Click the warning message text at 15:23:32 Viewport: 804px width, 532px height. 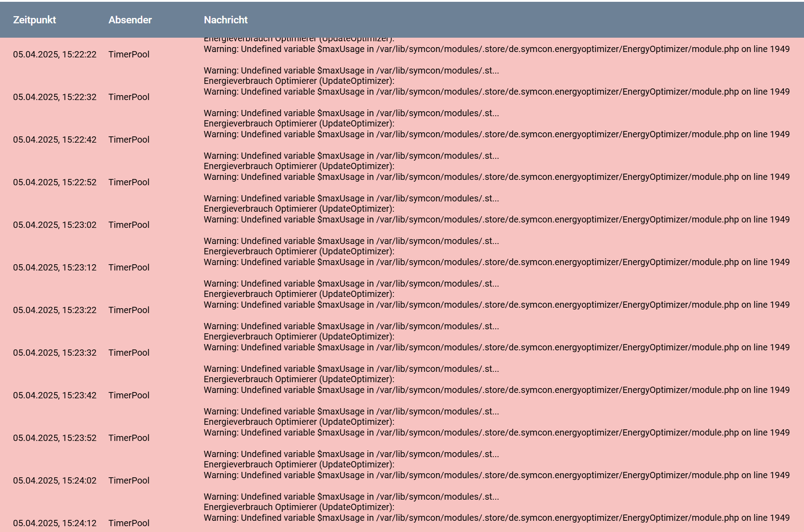(x=497, y=347)
